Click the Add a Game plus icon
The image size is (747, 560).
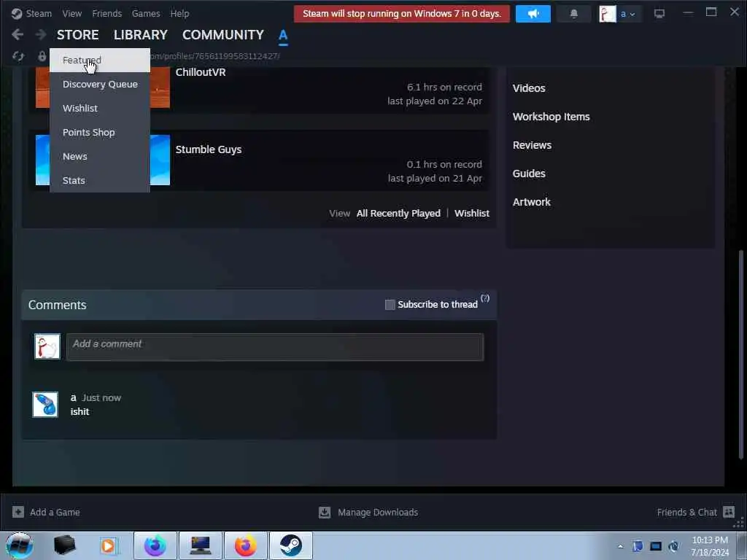[18, 512]
